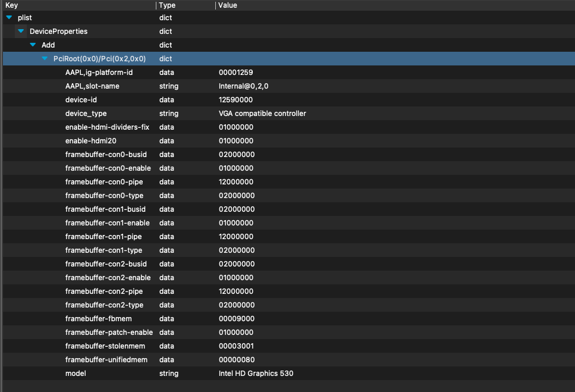The height and width of the screenshot is (392, 575).
Task: Select framebuffer-con1-enable key
Action: click(x=108, y=223)
